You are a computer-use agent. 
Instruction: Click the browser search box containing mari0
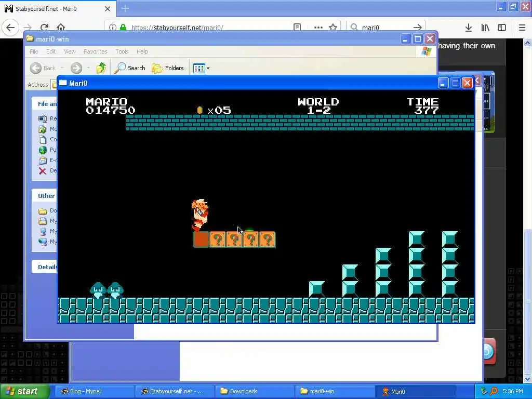coord(385,28)
